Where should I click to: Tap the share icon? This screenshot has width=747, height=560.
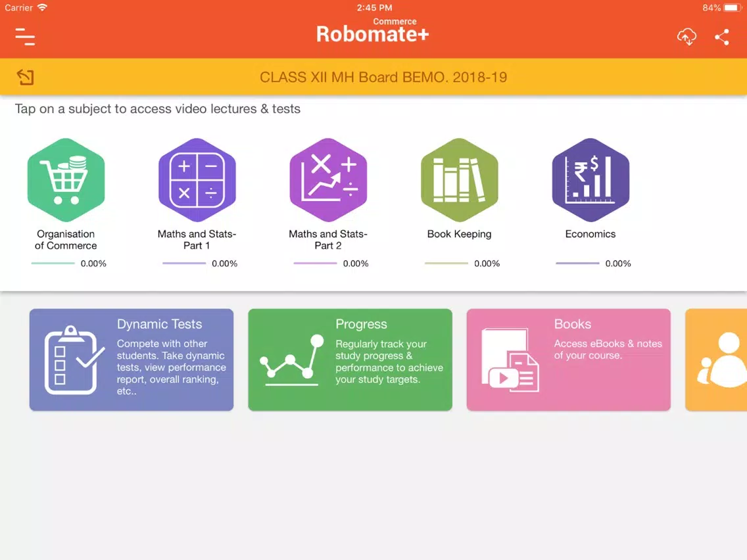[722, 37]
